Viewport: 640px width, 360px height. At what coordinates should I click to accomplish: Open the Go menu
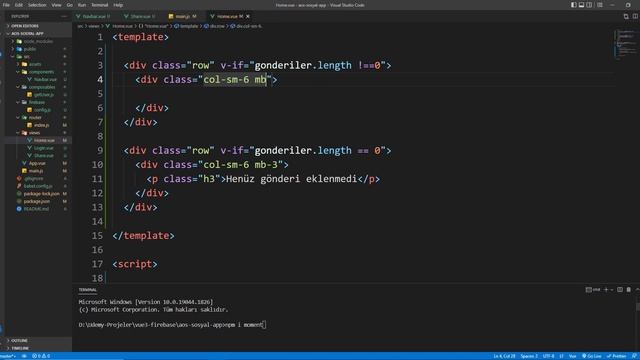pos(69,5)
